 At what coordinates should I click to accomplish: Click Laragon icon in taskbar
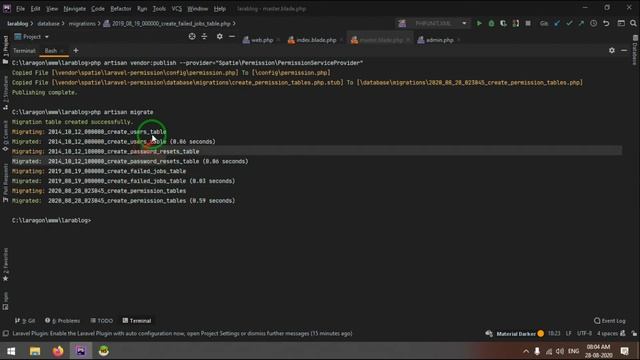104,351
